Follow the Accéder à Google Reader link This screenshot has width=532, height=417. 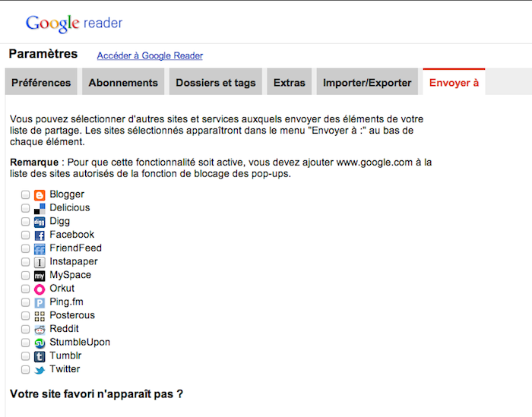click(x=150, y=55)
